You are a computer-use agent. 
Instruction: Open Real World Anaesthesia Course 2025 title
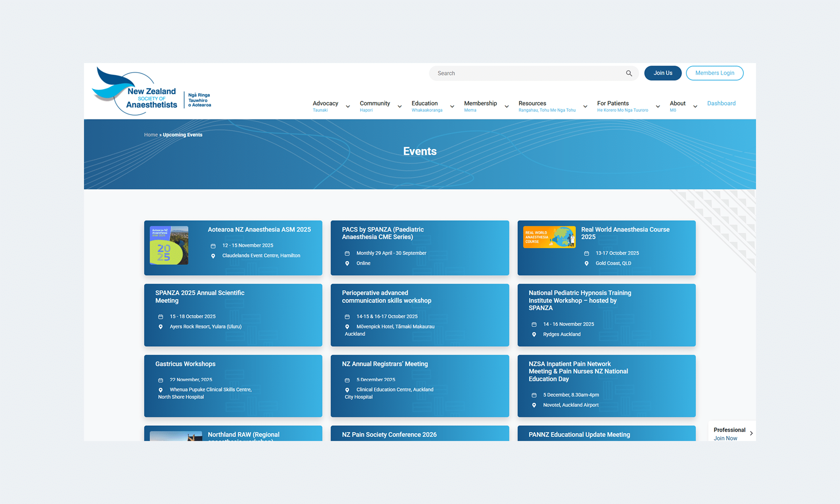pos(625,233)
